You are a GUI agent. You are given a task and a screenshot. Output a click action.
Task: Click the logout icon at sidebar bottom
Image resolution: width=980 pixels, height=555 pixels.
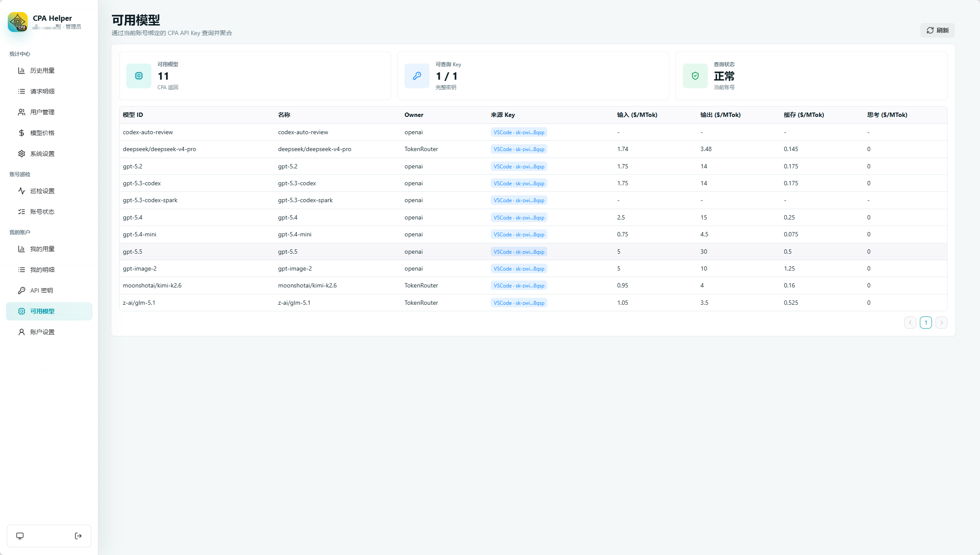click(78, 536)
